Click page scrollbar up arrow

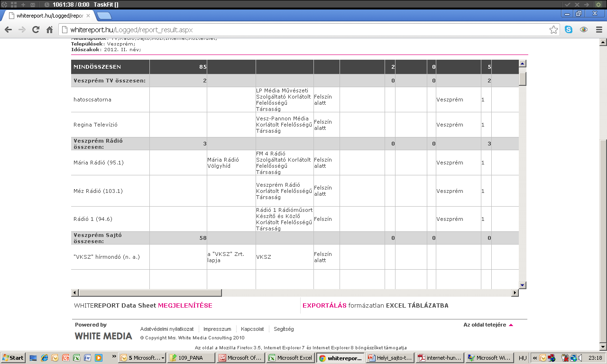coord(603,43)
